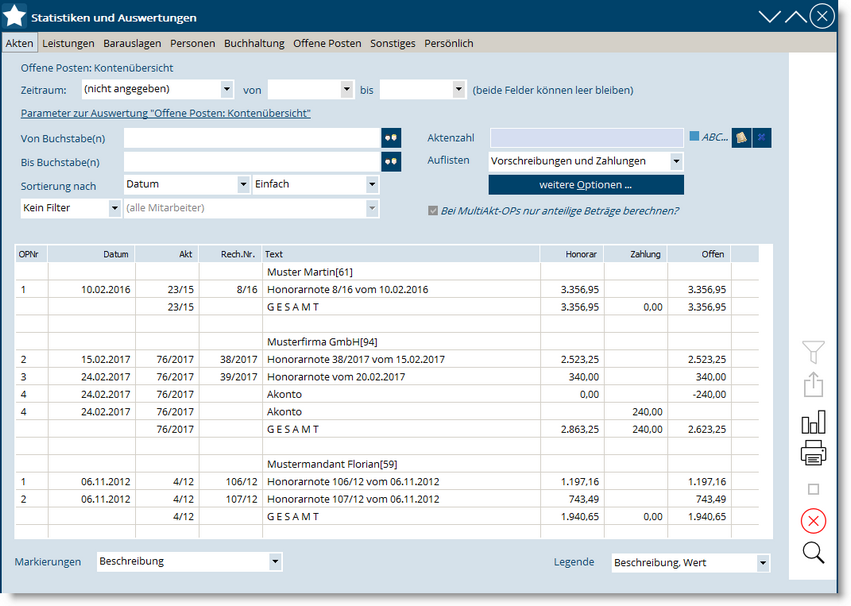The height and width of the screenshot is (606, 851).
Task: Click the Offen column header
Action: tap(699, 254)
